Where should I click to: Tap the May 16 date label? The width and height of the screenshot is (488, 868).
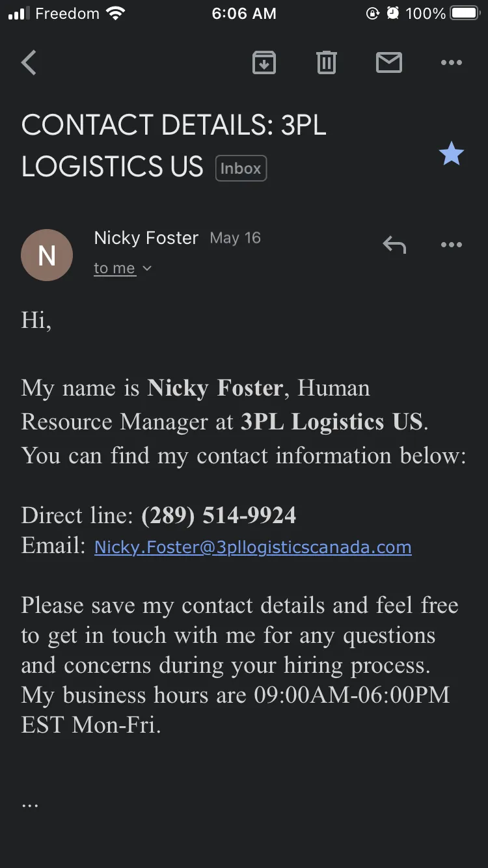235,238
